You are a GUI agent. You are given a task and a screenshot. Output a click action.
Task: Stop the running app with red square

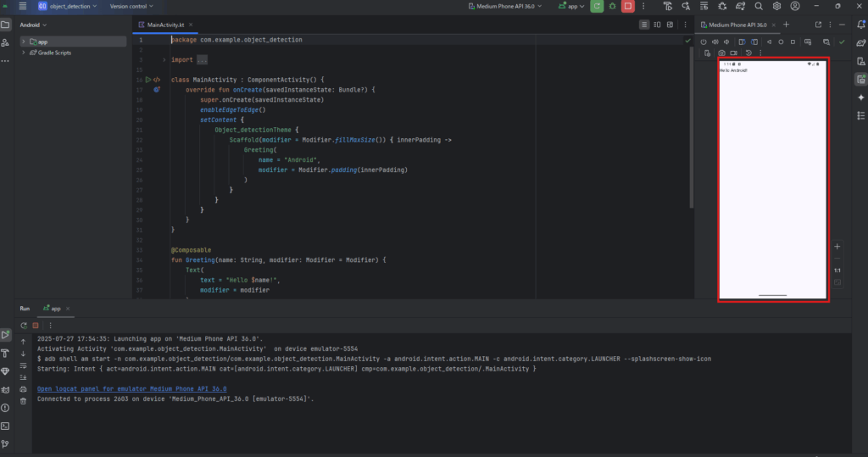point(628,6)
